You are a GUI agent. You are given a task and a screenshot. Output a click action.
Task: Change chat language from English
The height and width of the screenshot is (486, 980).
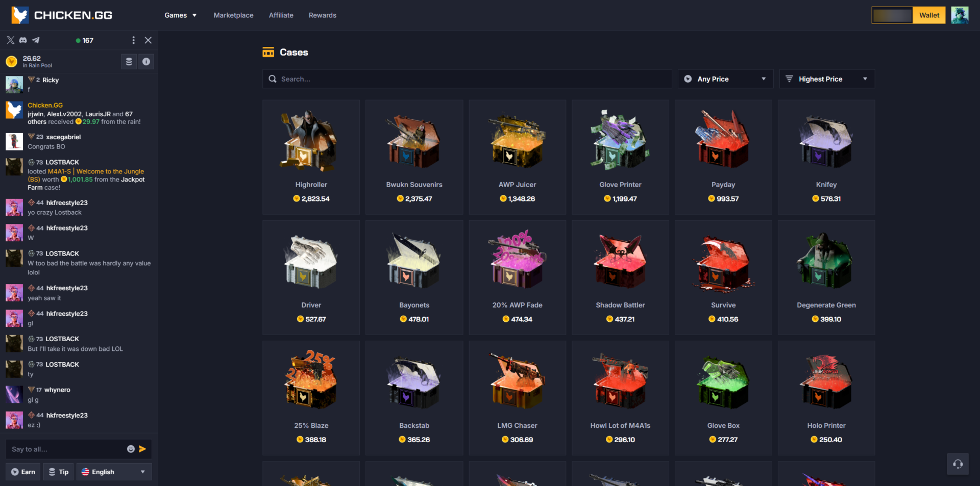(x=114, y=472)
